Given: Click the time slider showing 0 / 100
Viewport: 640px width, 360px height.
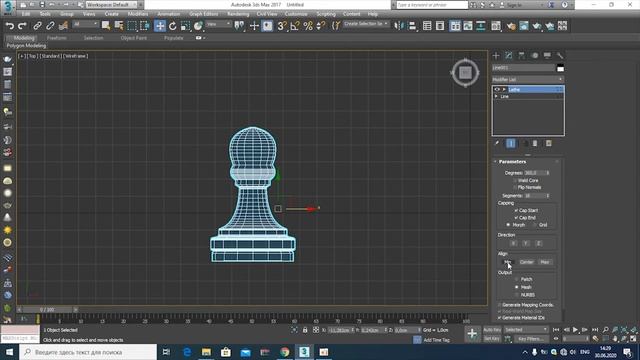Looking at the screenshot, I should 47,310.
